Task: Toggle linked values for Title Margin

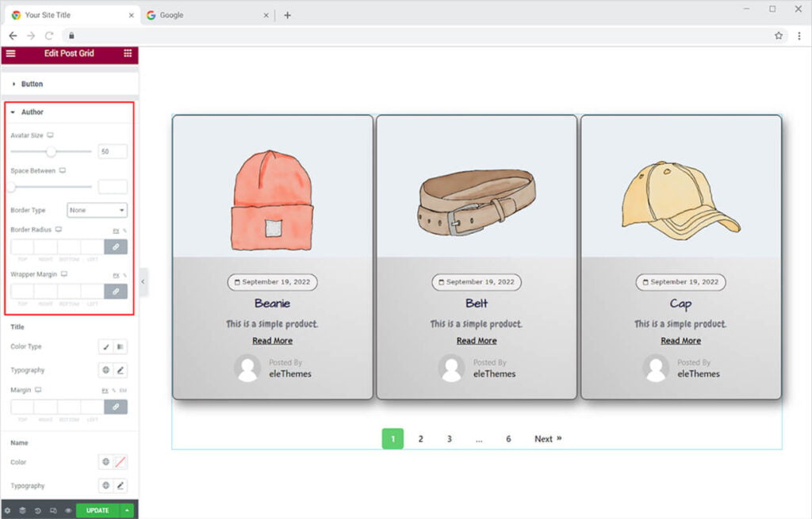Action: 116,406
